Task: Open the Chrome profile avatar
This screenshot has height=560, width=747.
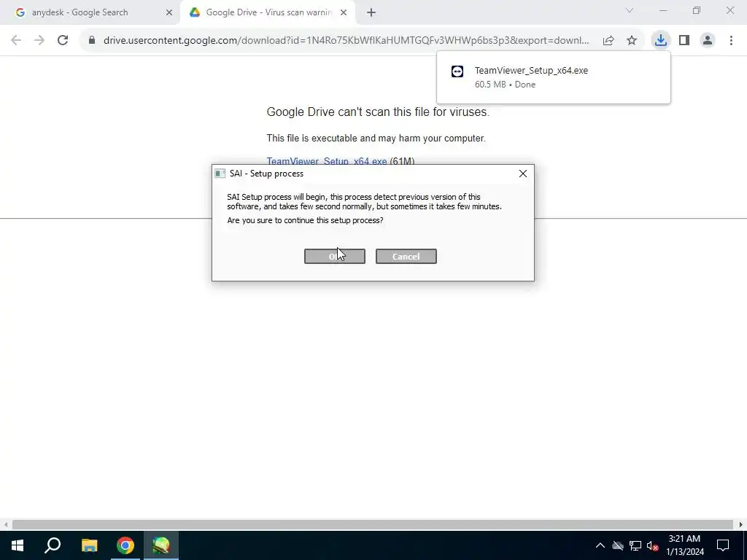Action: click(x=708, y=41)
